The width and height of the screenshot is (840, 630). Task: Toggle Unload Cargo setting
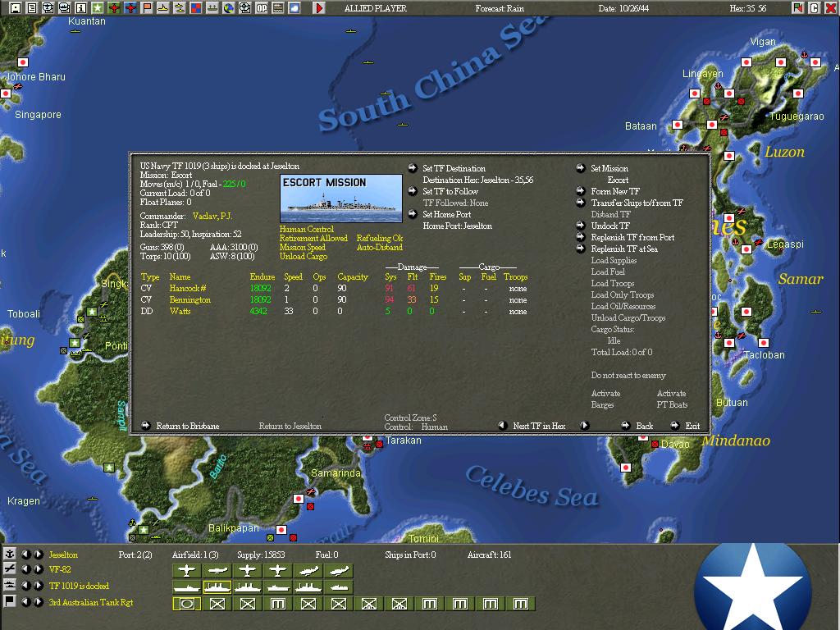[x=304, y=257]
